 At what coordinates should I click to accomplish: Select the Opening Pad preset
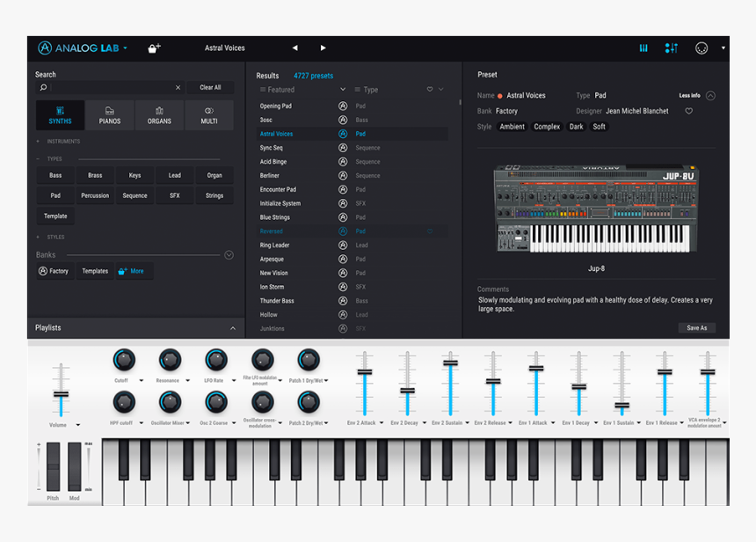276,106
